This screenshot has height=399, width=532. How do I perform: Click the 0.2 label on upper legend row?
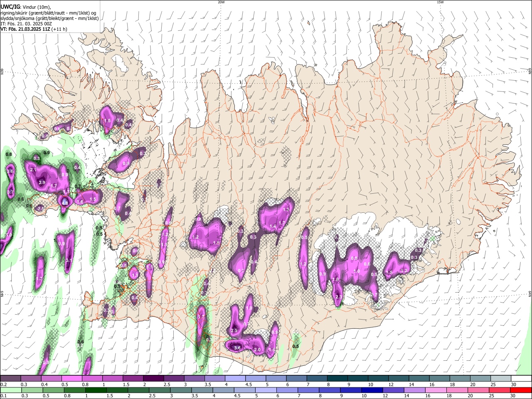click(3, 384)
